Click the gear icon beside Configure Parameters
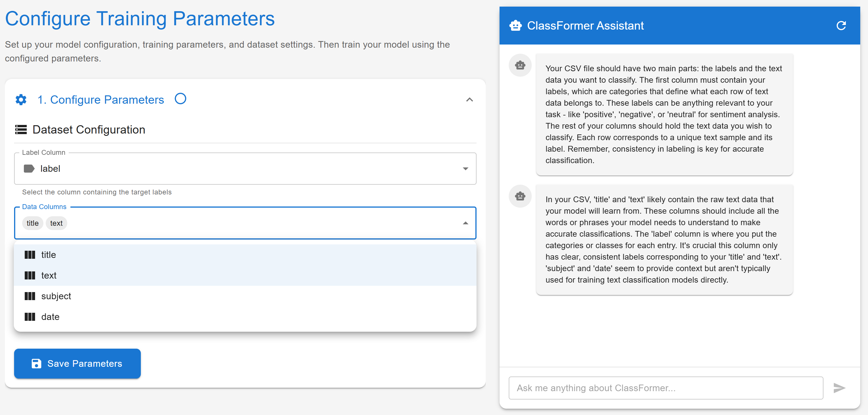868x415 pixels. pos(21,100)
